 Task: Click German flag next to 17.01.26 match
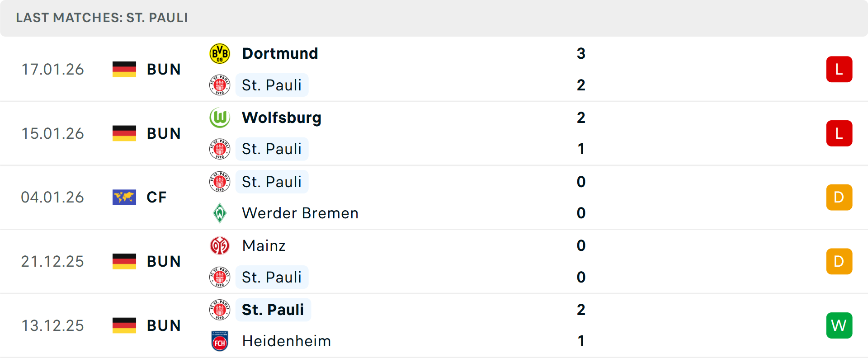[x=124, y=69]
